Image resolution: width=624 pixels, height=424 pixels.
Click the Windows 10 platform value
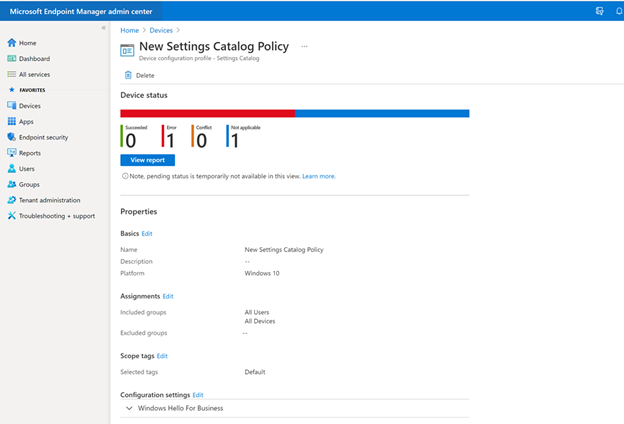[262, 273]
